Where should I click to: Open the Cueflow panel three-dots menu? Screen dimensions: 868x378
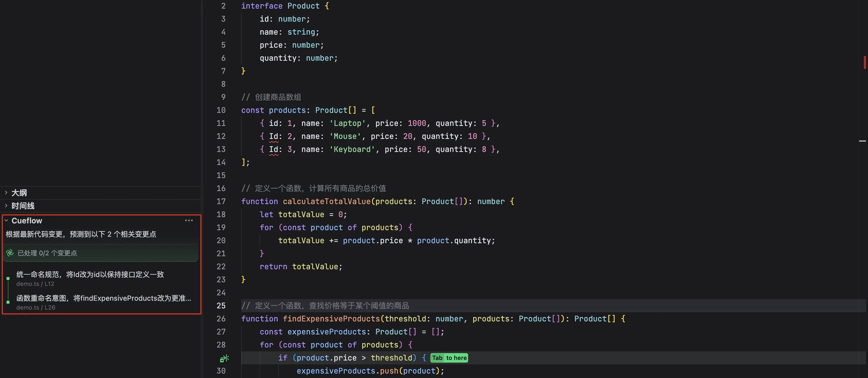[x=189, y=220]
